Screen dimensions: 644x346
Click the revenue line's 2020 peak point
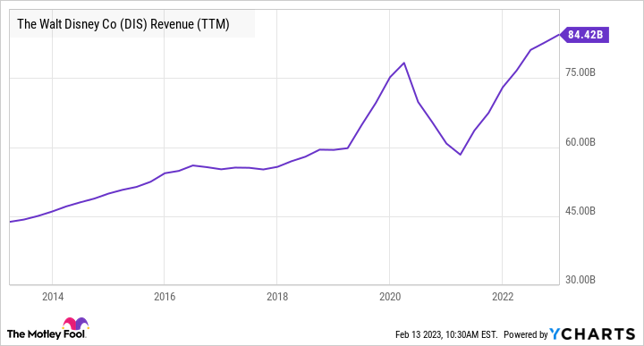pos(404,63)
